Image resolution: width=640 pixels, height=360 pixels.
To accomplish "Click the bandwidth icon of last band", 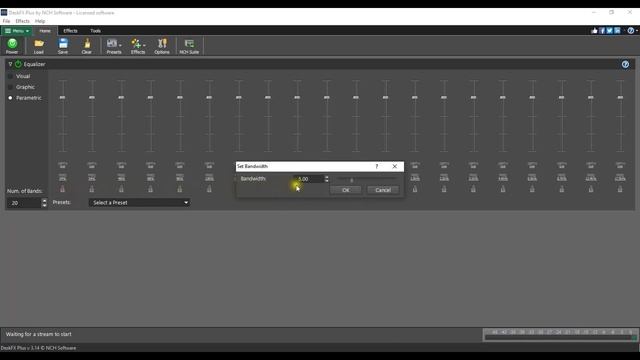I will tap(620, 189).
